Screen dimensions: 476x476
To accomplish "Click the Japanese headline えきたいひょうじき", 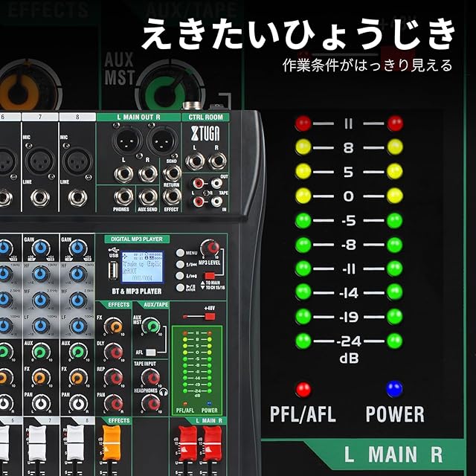I will coord(299,34).
